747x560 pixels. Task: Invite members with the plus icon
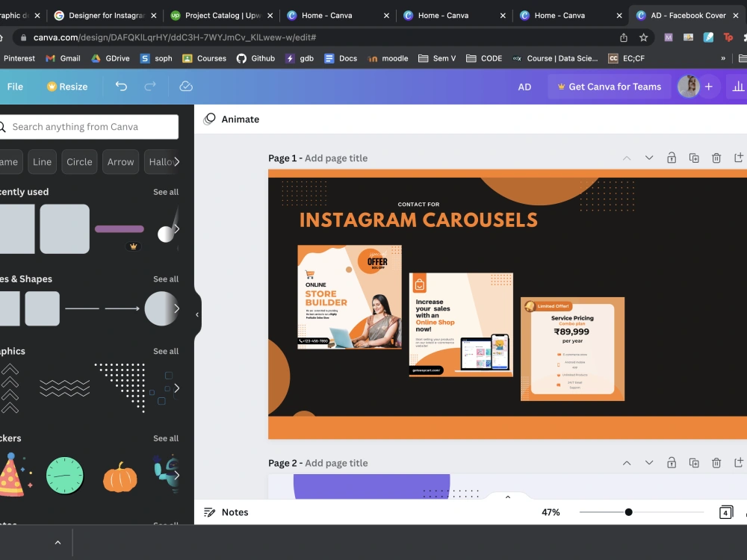[710, 86]
